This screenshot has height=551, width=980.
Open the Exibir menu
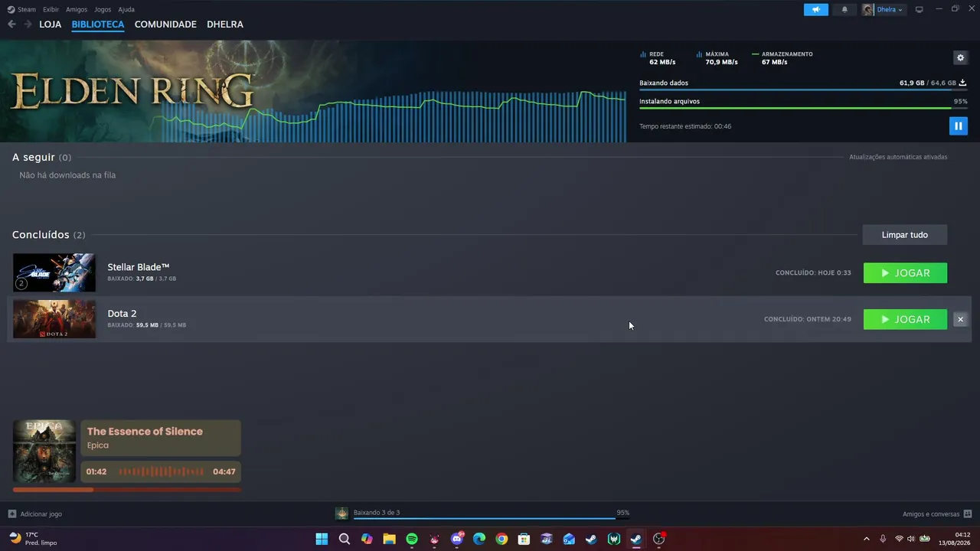51,9
